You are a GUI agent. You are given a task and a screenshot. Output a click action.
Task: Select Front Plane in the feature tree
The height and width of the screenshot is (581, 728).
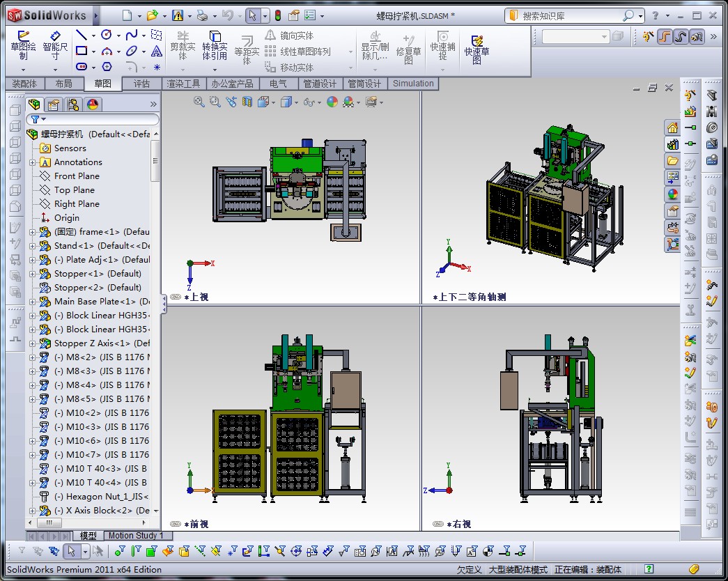[77, 176]
